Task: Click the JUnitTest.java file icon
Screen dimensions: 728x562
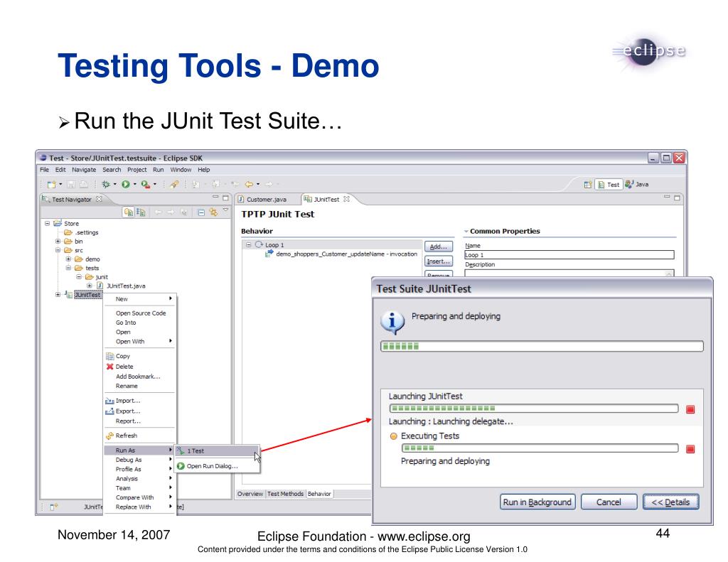Action: [100, 286]
